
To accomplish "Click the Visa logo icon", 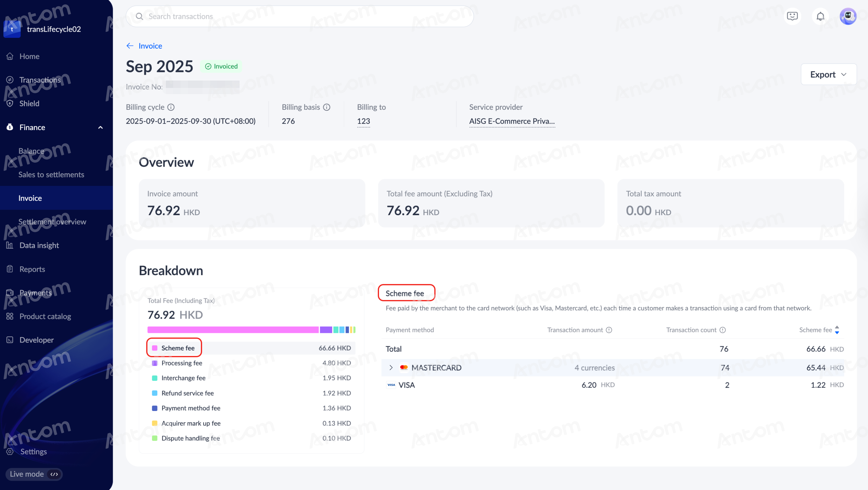I will point(391,385).
